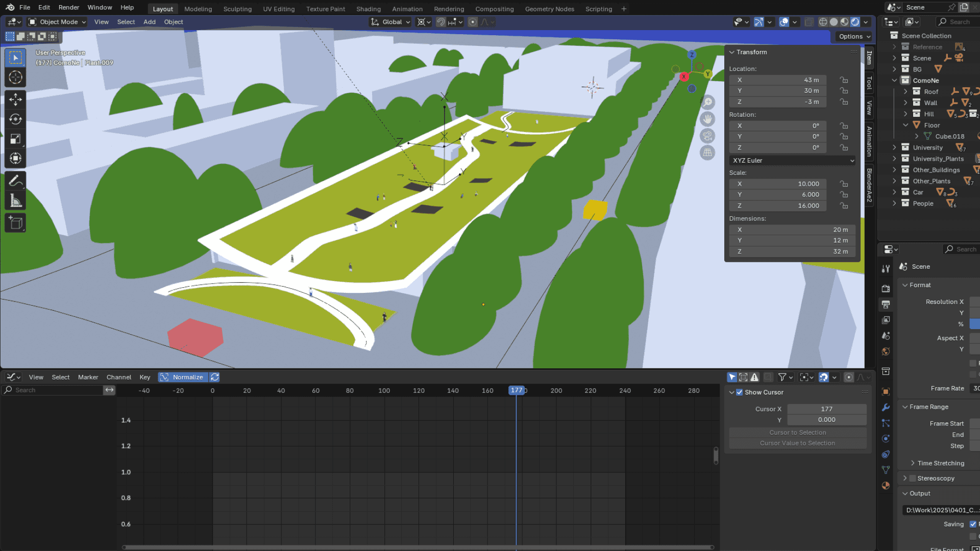
Task: Select the Annotate tool
Action: (15, 181)
